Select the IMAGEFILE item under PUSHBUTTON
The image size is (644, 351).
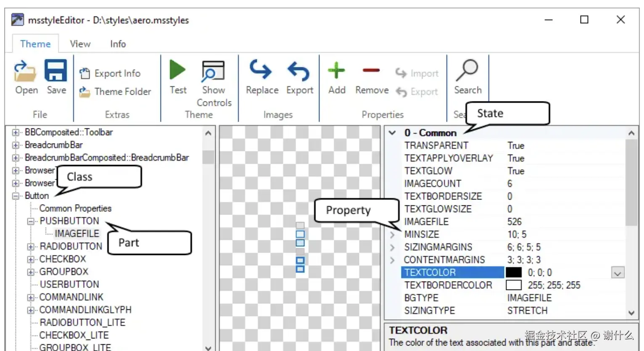point(77,234)
